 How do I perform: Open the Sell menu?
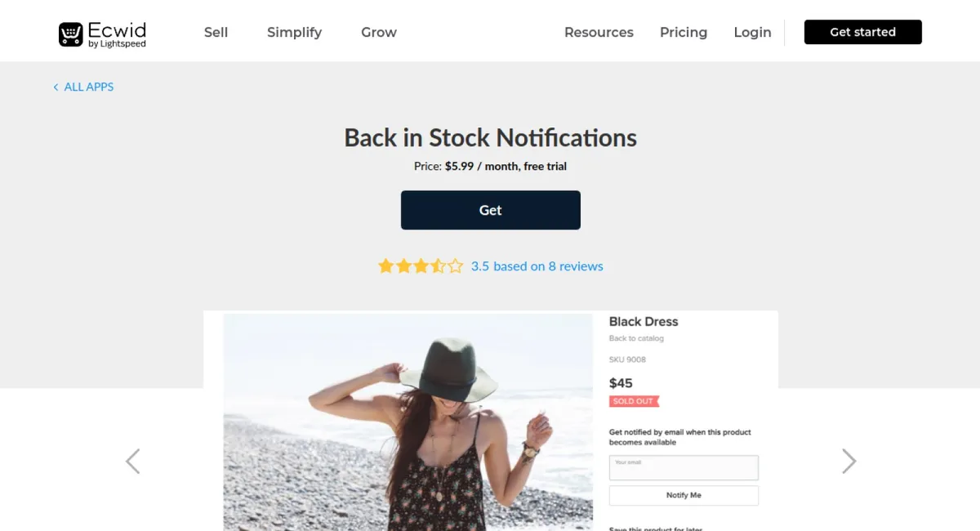[216, 33]
